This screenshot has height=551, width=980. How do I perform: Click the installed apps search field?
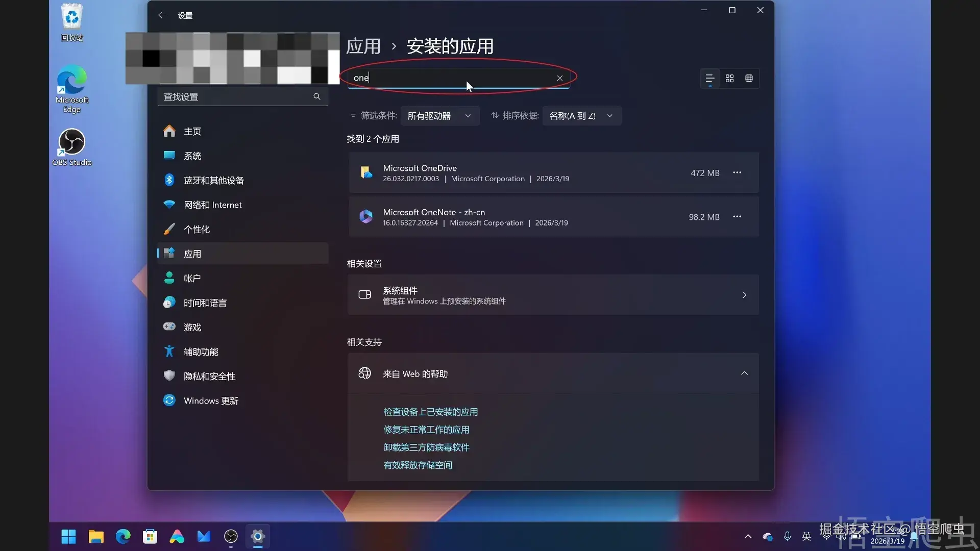pos(449,78)
